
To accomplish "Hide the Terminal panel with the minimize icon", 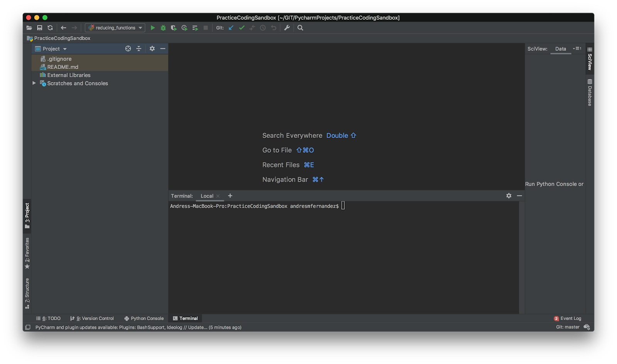I will [519, 196].
